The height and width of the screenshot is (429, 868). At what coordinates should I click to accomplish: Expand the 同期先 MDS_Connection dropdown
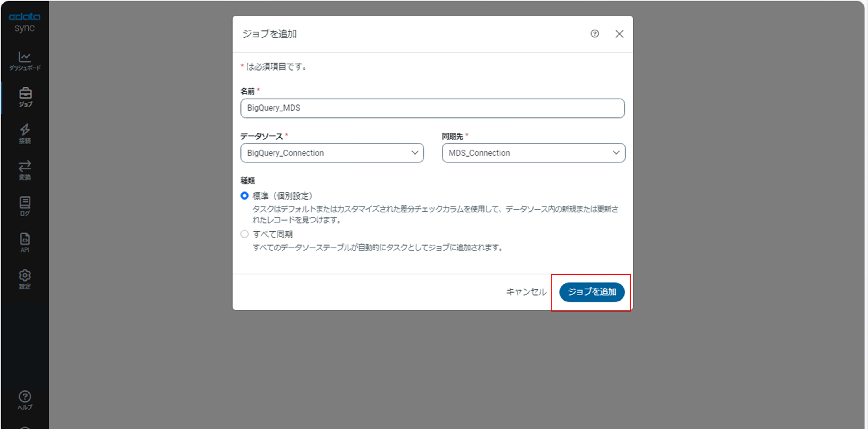click(534, 153)
